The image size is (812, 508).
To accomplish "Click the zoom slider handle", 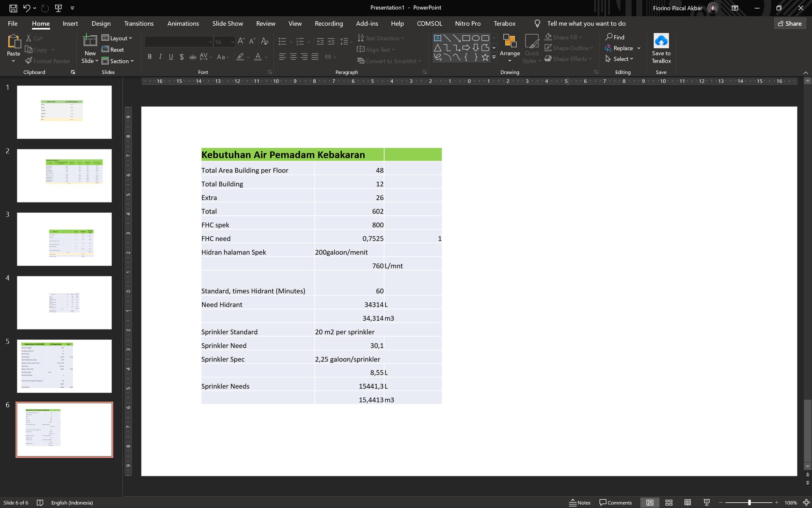I will click(x=749, y=502).
